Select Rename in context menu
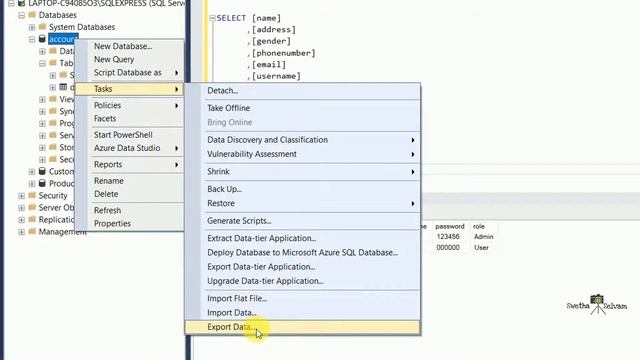Image resolution: width=640 pixels, height=360 pixels. [x=109, y=181]
